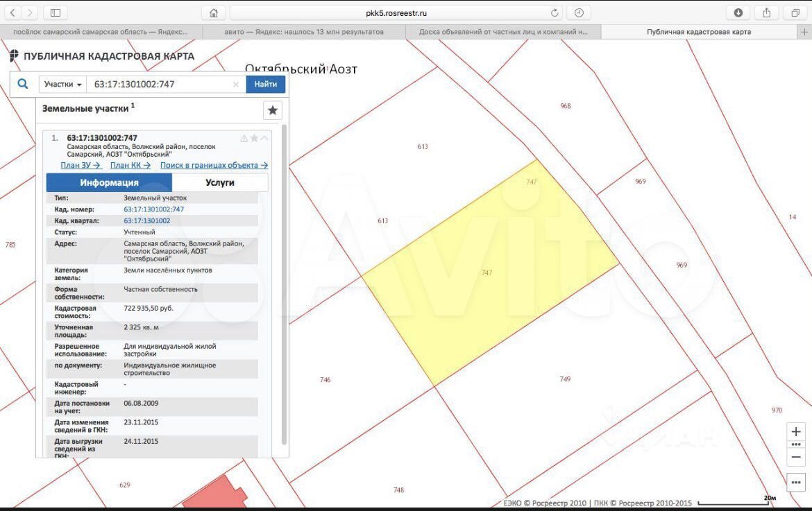This screenshot has height=511, width=812.
Task: Add a new Safari tab
Action: tap(804, 32)
